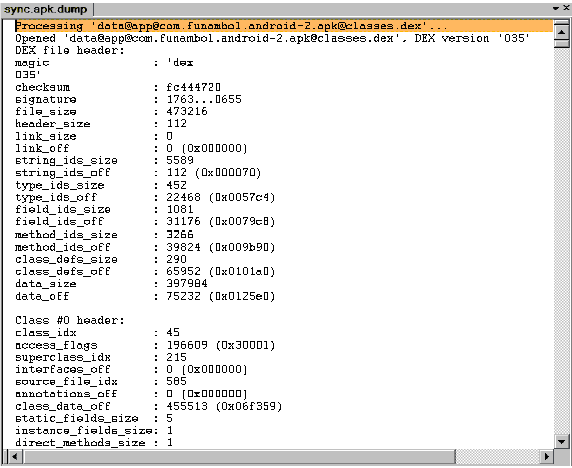Click the 'instance_fields_size' label
This screenshot has height=468, width=572.
pyautogui.click(x=84, y=431)
